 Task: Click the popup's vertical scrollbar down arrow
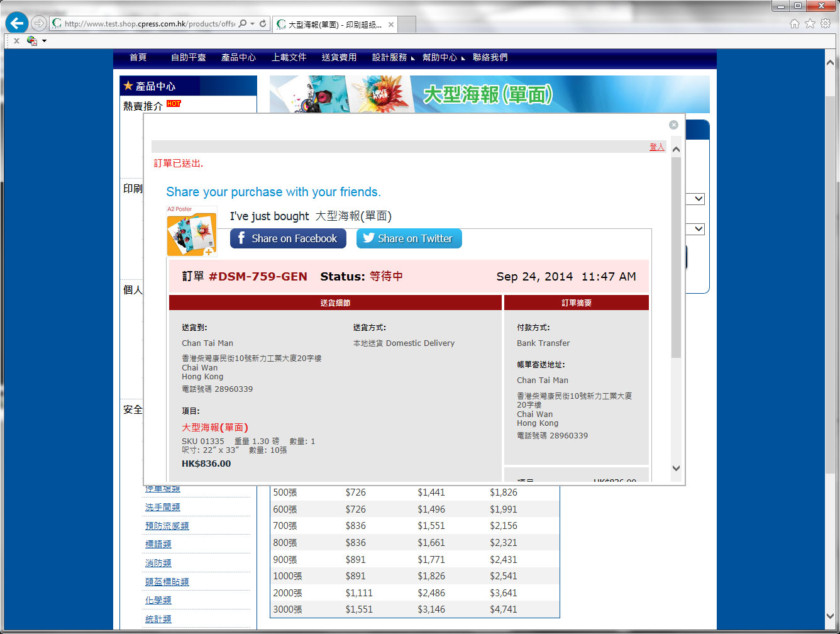click(x=676, y=468)
